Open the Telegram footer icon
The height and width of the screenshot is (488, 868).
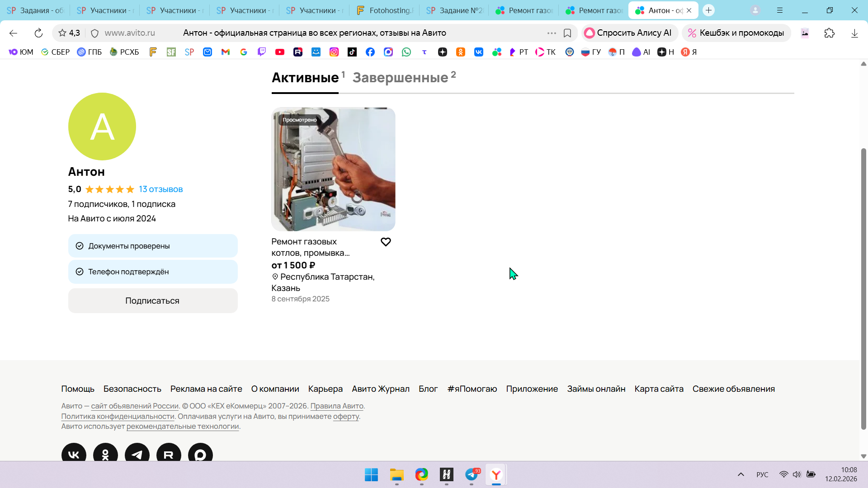point(137,454)
